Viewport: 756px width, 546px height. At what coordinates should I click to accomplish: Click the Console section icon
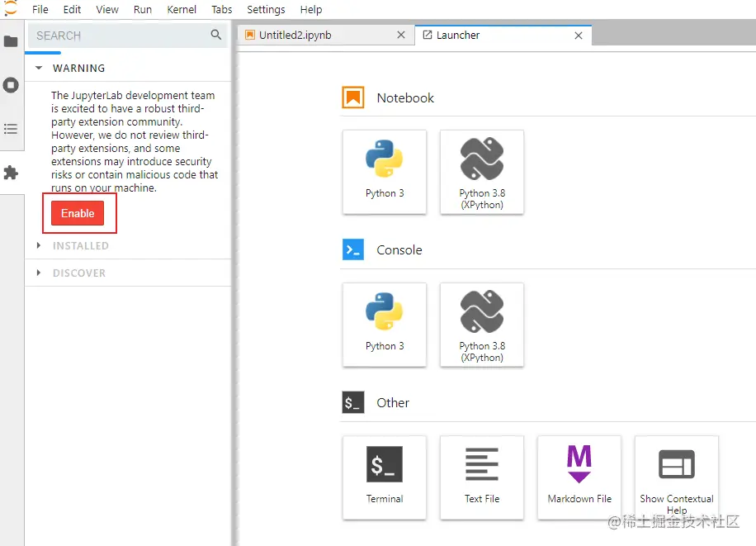(353, 250)
